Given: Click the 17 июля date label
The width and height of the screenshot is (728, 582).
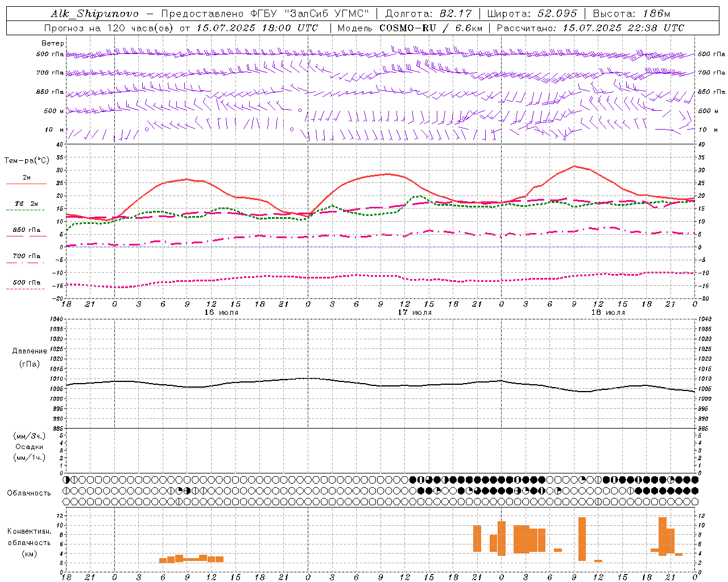Looking at the screenshot, I should 415,313.
